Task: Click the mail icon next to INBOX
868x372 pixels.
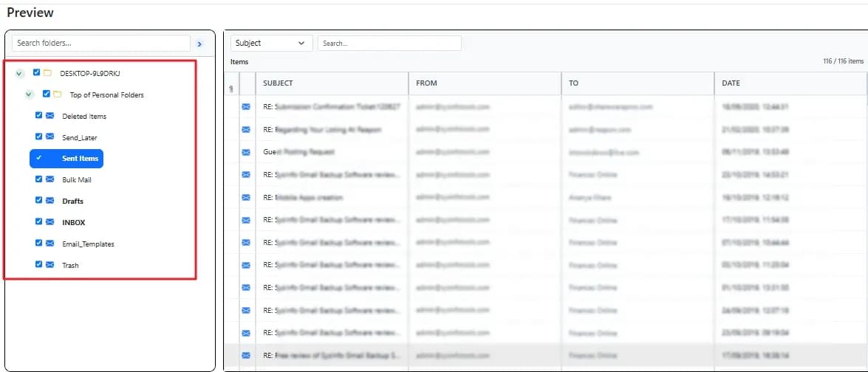Action: click(49, 221)
